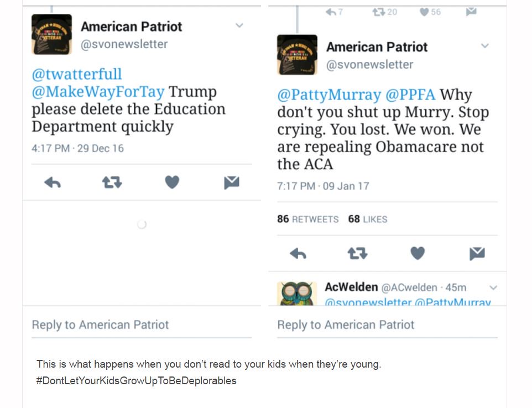Click the top heart icon showing 56
Viewport: 532px width, 408px height.
pyautogui.click(x=430, y=12)
